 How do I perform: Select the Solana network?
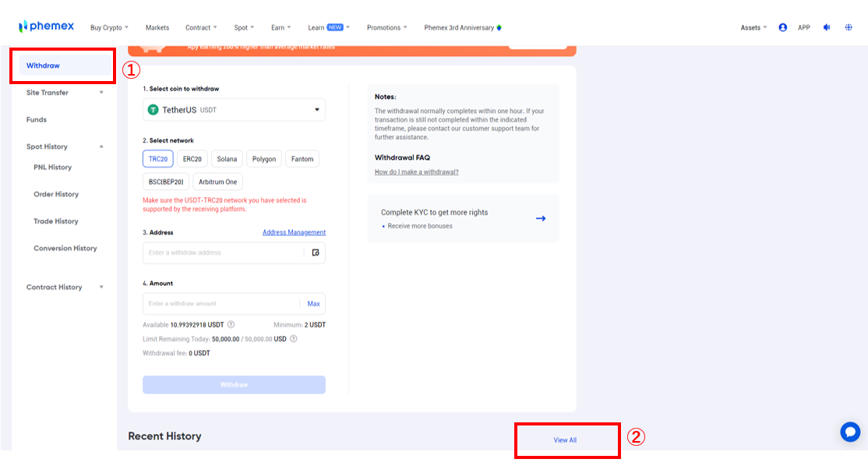[x=227, y=159]
